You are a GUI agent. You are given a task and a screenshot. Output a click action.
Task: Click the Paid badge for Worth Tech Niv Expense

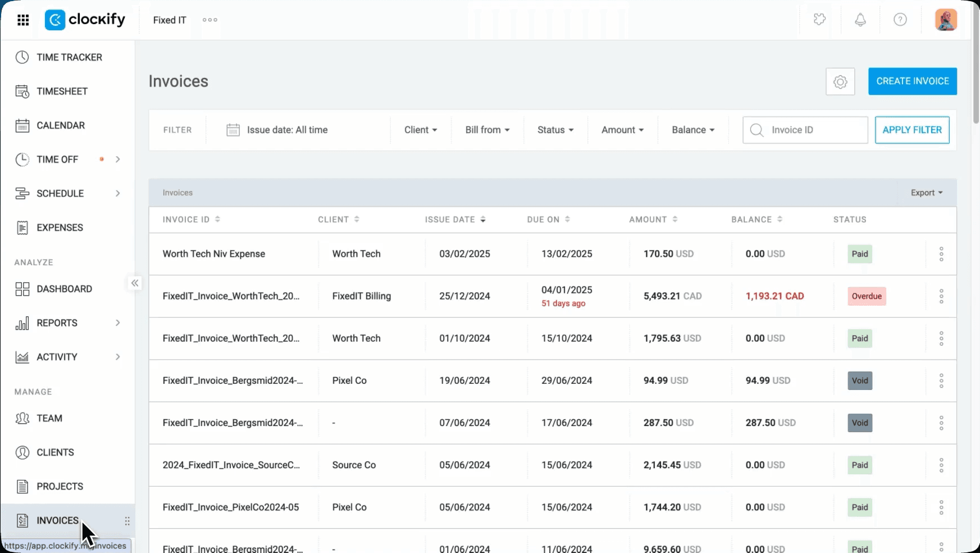click(860, 254)
